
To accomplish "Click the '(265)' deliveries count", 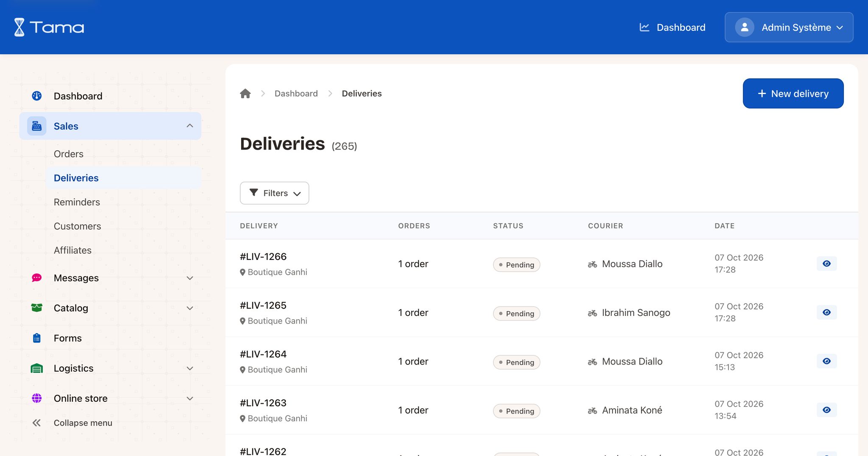I will [344, 146].
